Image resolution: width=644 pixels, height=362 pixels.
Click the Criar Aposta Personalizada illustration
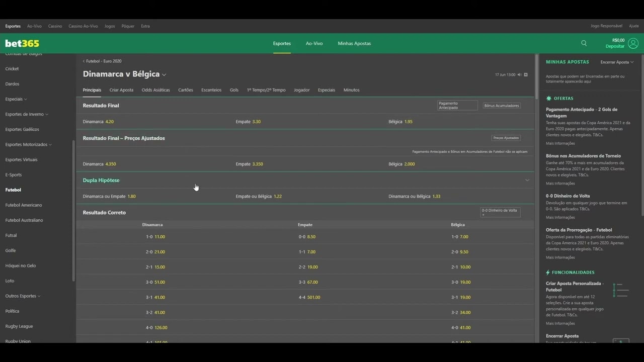[621, 290]
